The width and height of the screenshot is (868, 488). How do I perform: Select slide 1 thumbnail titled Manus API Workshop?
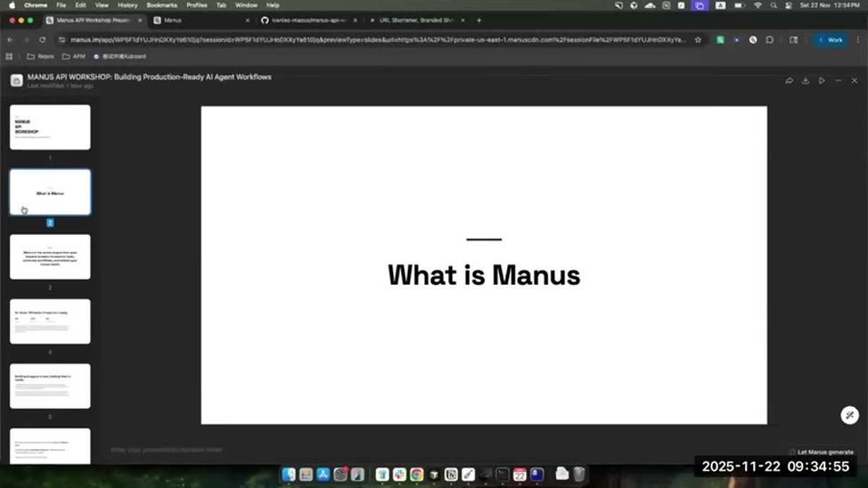pyautogui.click(x=50, y=127)
